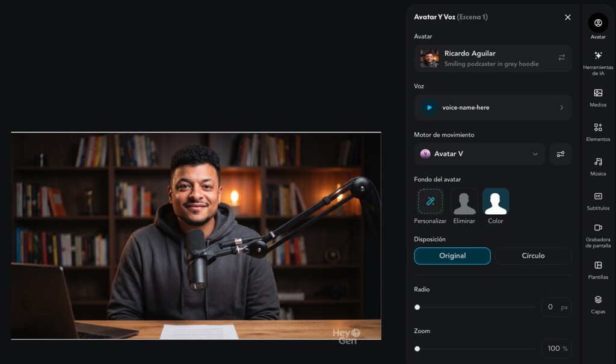
Task: Choose Eliminar to remove avatar background
Action: coord(464,202)
